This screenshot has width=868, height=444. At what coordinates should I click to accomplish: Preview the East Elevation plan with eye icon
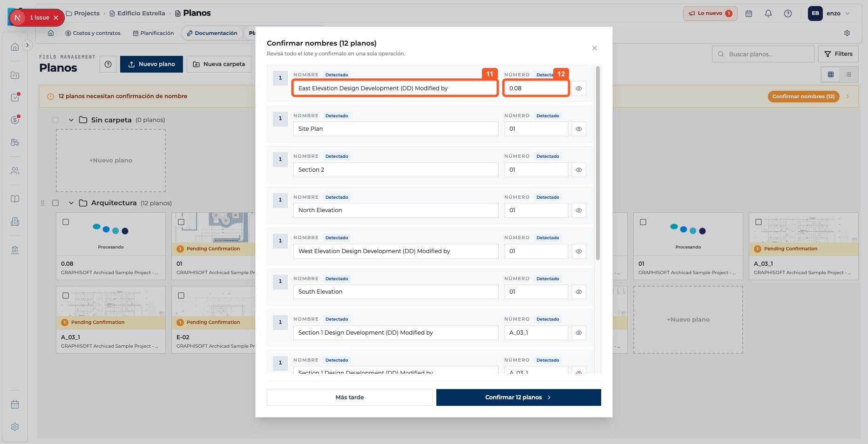578,88
